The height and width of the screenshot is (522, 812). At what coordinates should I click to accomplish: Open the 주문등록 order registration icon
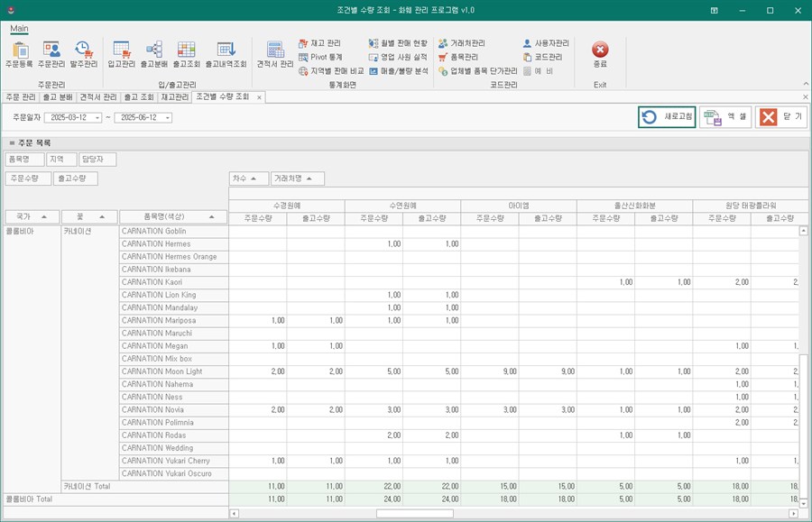point(19,54)
